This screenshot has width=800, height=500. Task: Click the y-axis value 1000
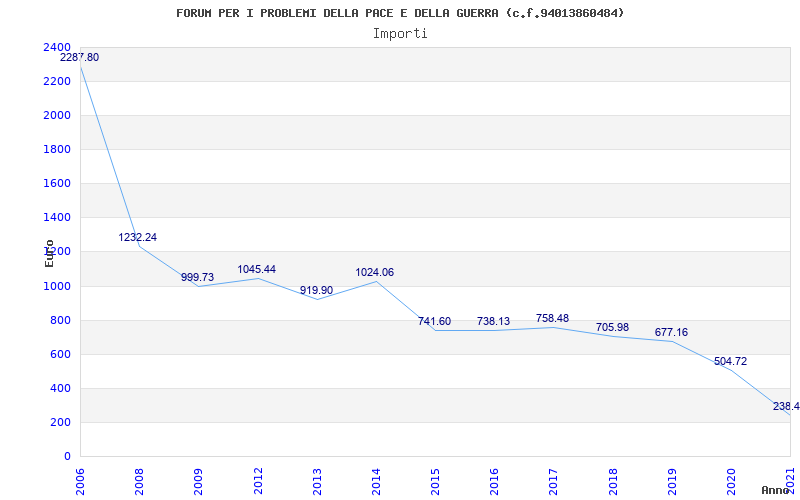57,286
